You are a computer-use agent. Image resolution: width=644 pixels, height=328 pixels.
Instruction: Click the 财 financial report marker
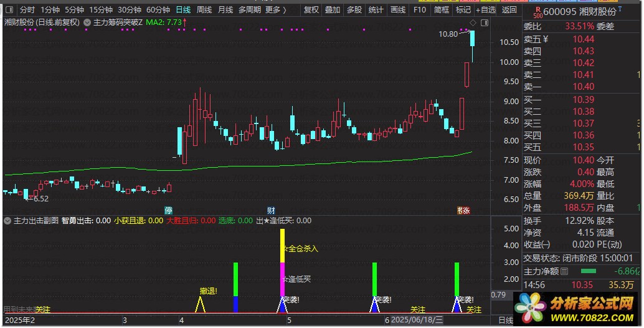[271, 210]
